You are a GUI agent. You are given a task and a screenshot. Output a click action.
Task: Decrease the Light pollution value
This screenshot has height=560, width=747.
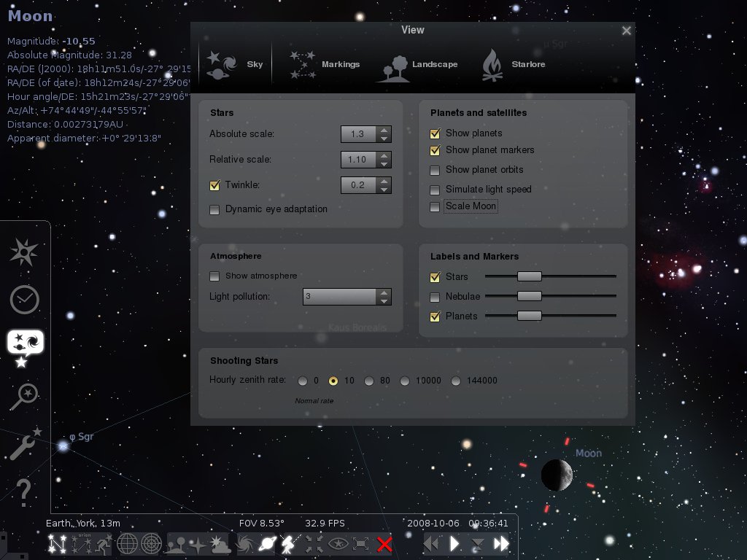tap(384, 300)
